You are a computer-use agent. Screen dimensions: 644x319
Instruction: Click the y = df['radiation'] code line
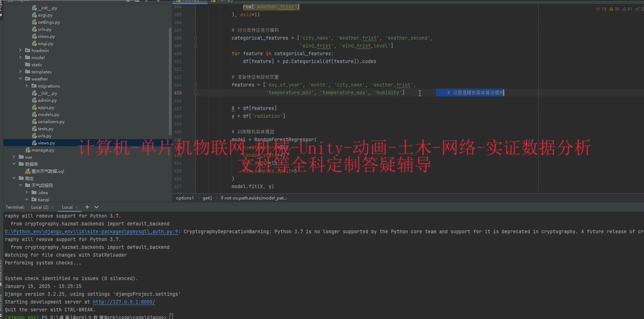click(258, 116)
